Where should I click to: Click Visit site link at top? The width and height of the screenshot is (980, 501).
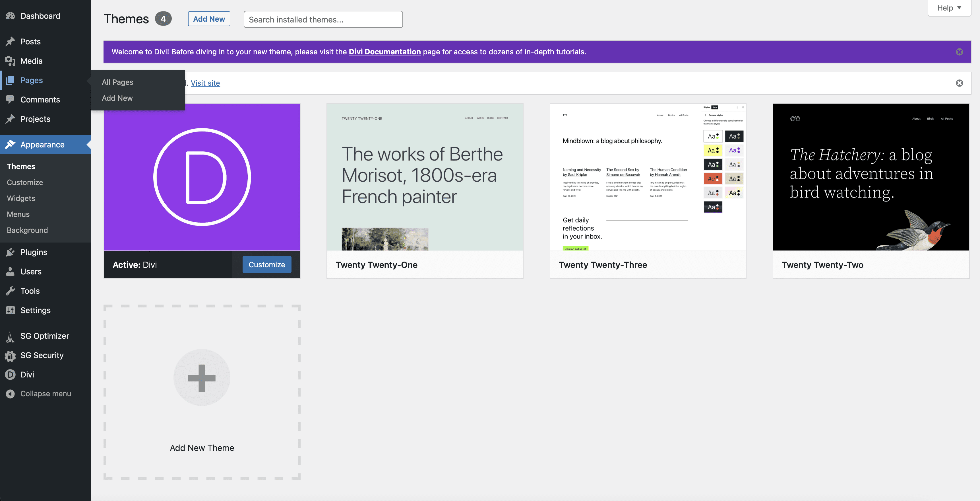[205, 83]
